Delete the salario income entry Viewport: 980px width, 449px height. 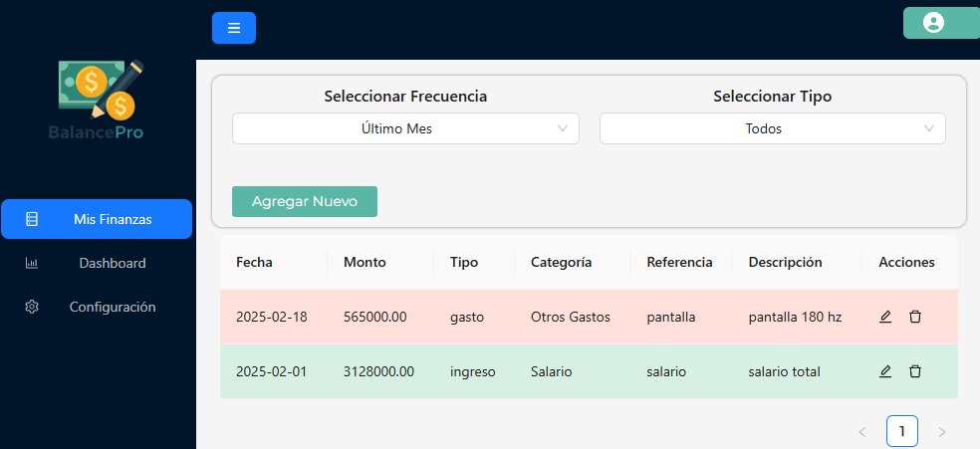[x=915, y=371]
